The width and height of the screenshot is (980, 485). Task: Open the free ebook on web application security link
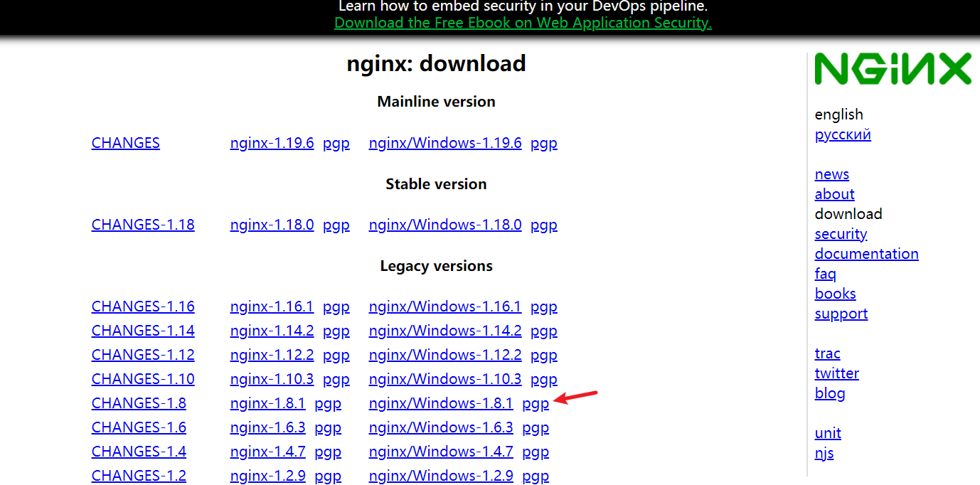point(523,23)
